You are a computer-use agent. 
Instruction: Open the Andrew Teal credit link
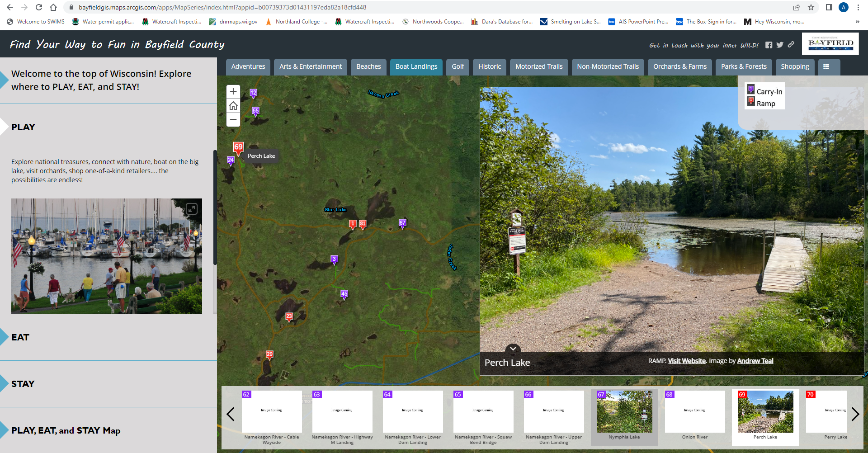tap(755, 361)
